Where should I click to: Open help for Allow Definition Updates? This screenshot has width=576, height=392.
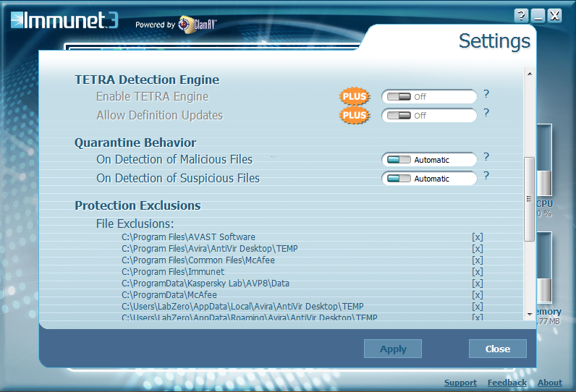(x=486, y=113)
